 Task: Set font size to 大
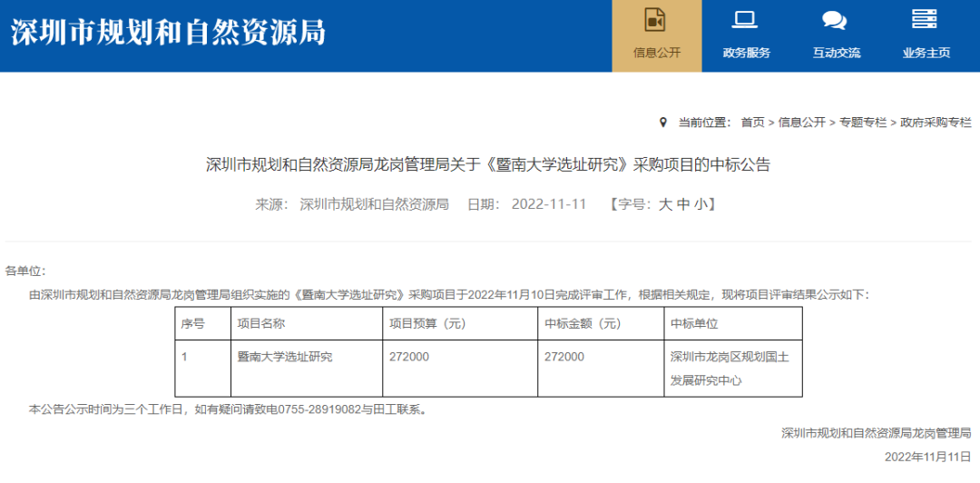[665, 204]
